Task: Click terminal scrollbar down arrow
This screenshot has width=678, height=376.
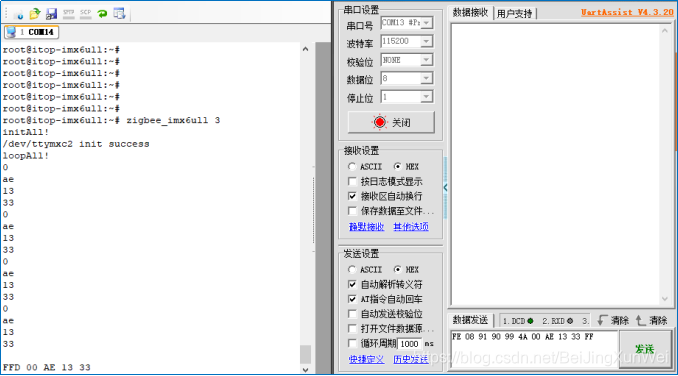Action: pos(306,370)
